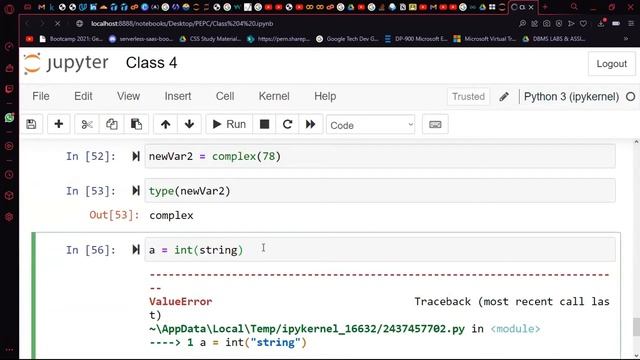Open the Edit menu
The width and height of the screenshot is (640, 360).
click(83, 96)
